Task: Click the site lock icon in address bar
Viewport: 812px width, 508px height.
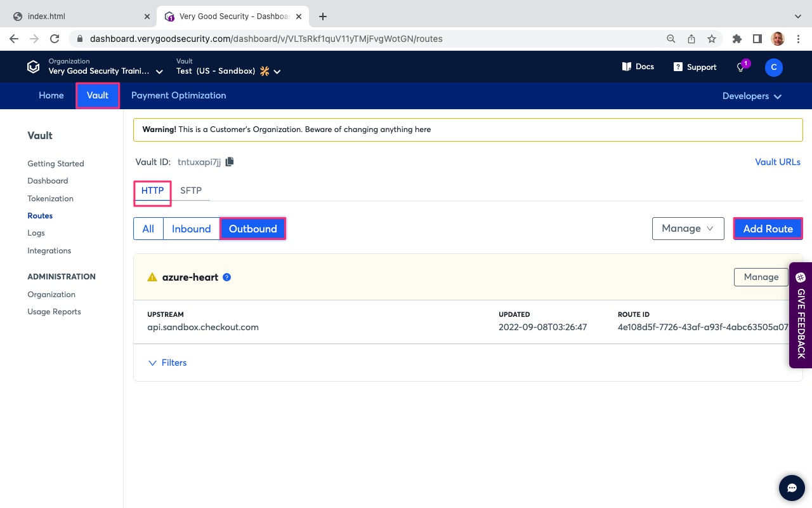Action: click(x=80, y=39)
